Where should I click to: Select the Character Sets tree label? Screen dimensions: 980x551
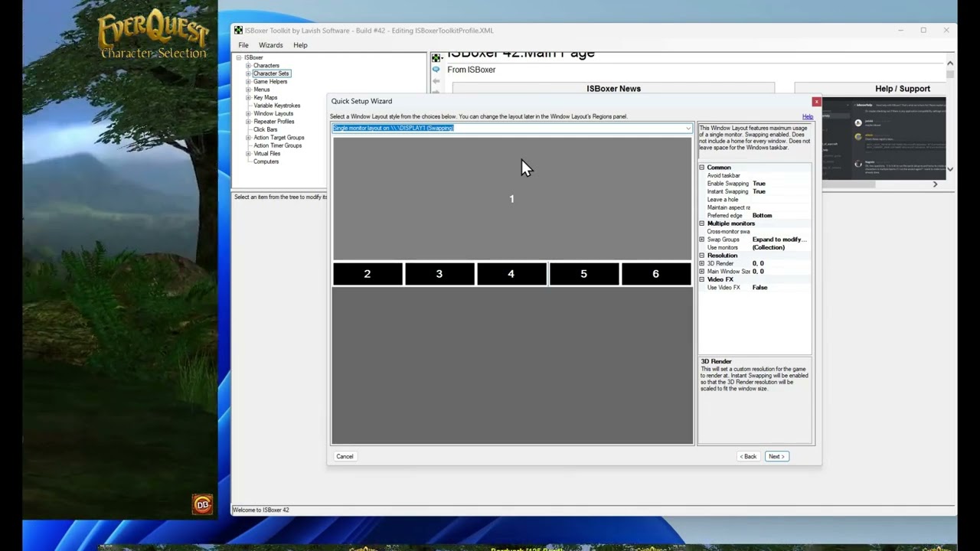tap(271, 73)
